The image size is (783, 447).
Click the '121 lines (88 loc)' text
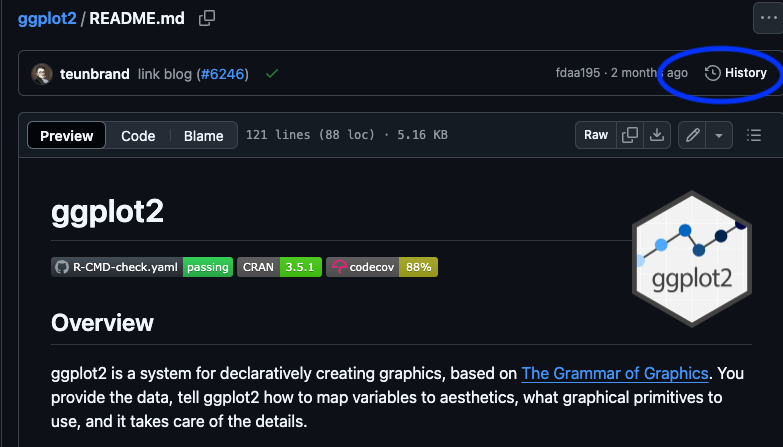click(x=310, y=135)
